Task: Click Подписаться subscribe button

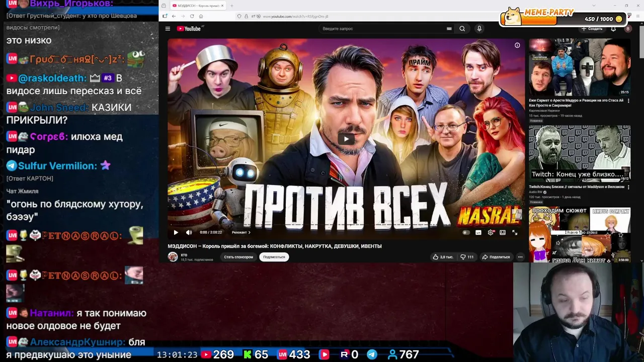Action: (x=274, y=257)
